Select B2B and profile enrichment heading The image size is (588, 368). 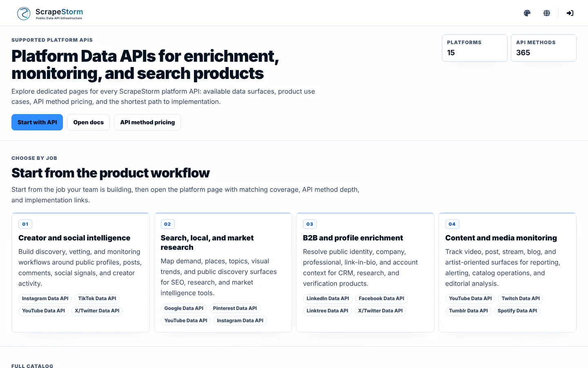point(353,238)
